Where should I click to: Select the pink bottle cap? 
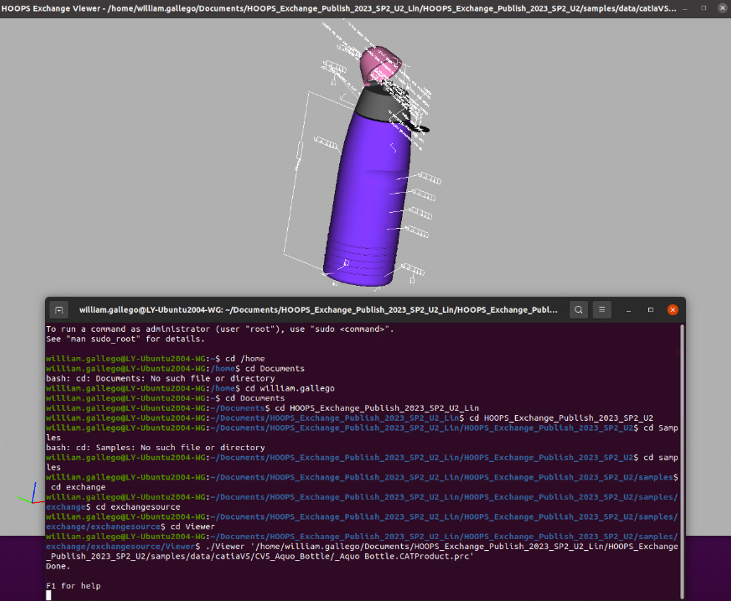tap(380, 64)
